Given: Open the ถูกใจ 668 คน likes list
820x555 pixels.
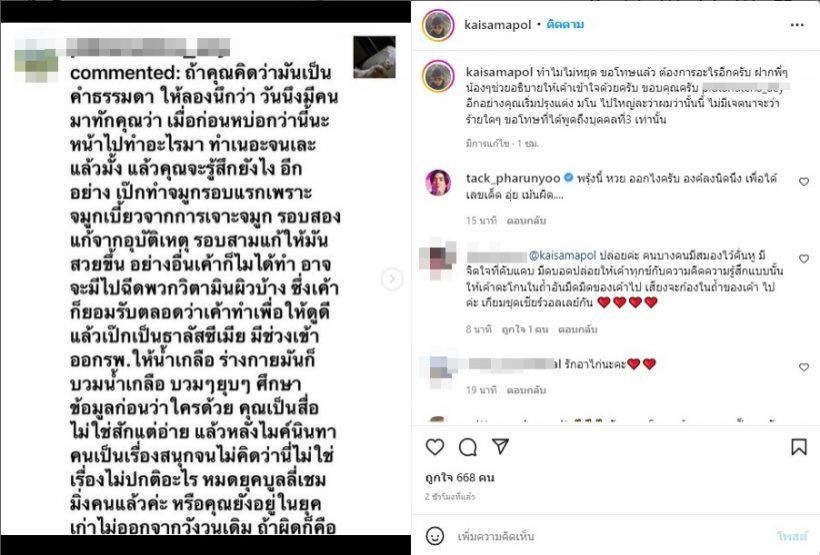Looking at the screenshot, I should (x=460, y=477).
